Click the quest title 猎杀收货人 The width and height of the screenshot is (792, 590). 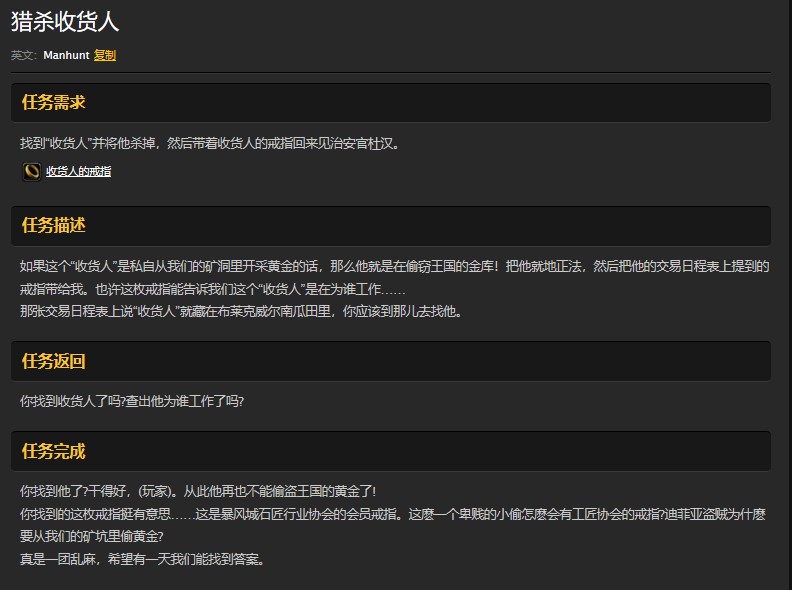coord(64,22)
